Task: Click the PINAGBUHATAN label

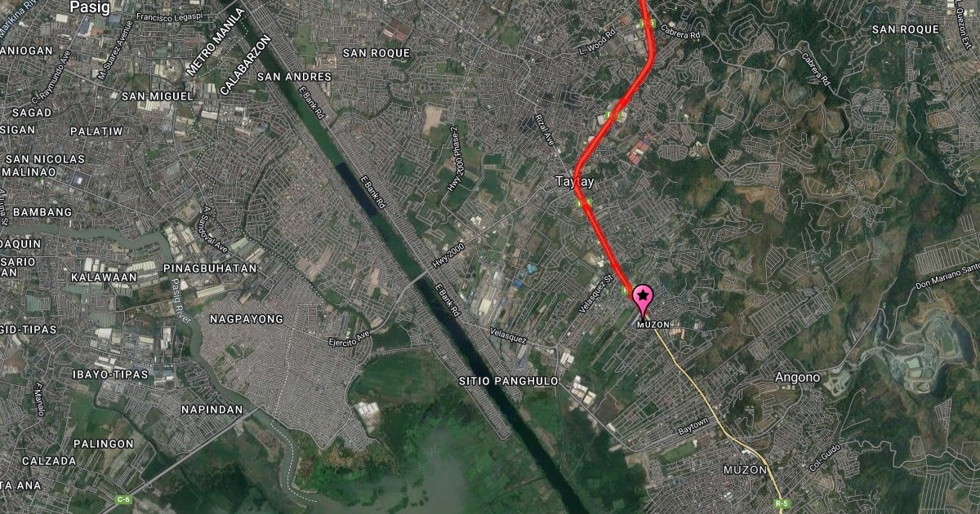Action: point(211,268)
